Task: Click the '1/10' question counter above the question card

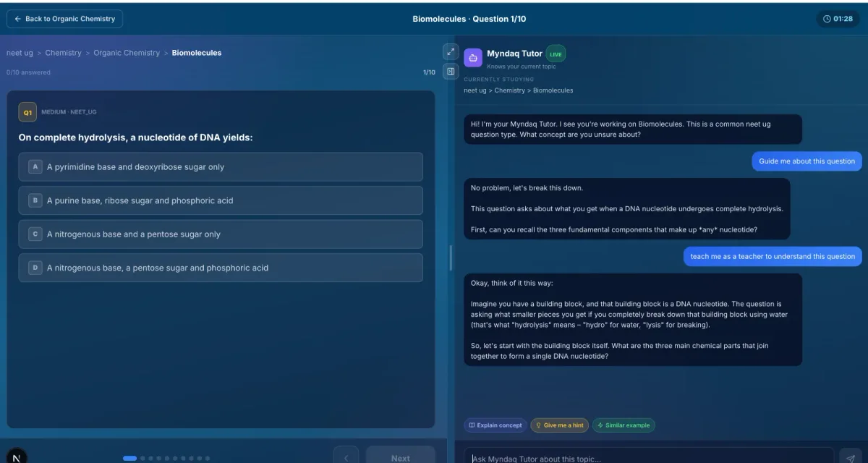Action: 429,72
